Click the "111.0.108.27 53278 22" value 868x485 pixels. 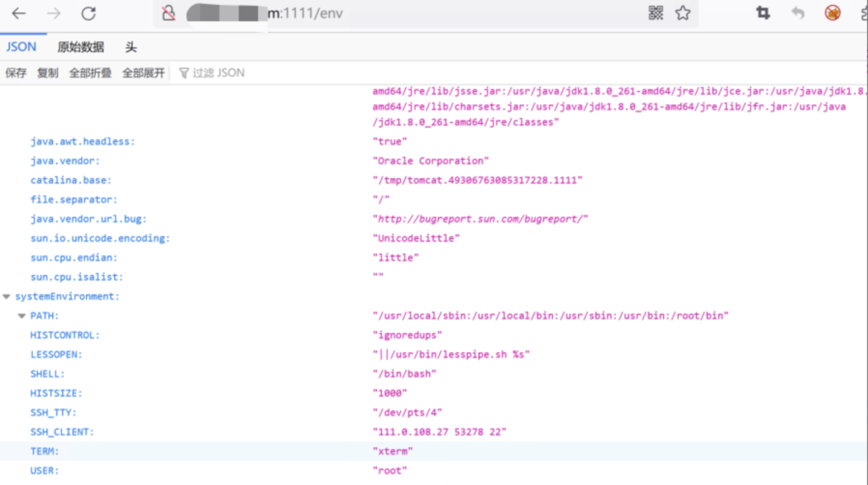(440, 433)
